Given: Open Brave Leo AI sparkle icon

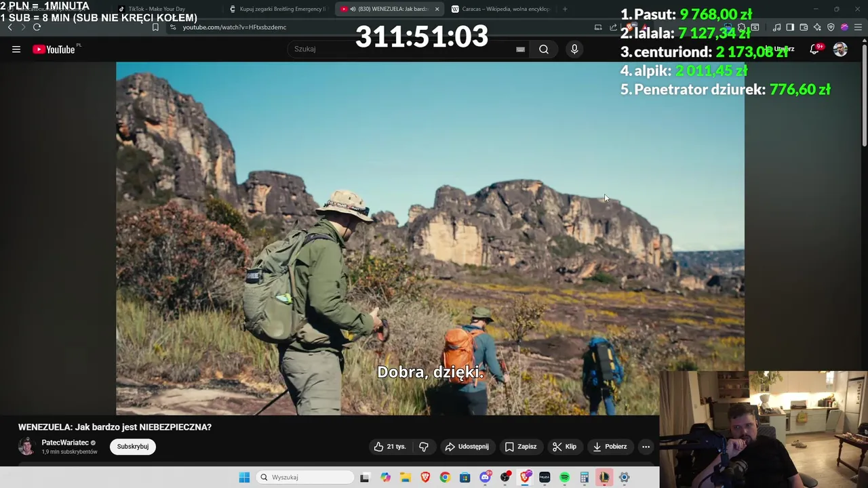Looking at the screenshot, I should 817,27.
